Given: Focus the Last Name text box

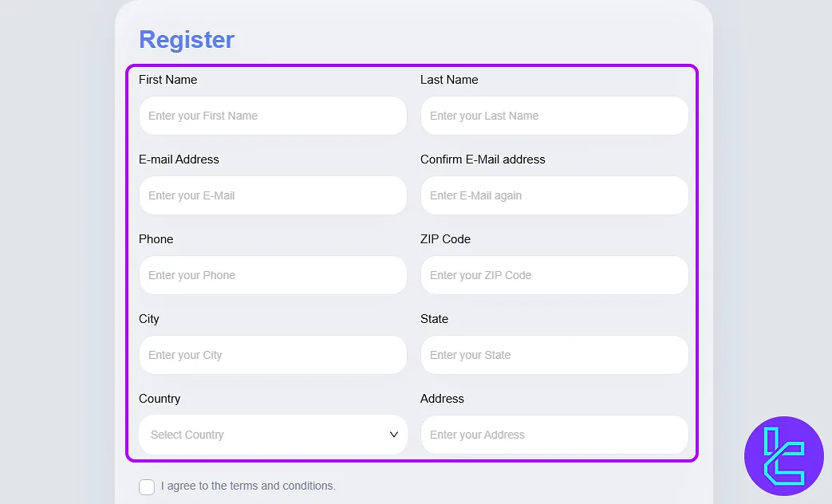Looking at the screenshot, I should (x=554, y=116).
